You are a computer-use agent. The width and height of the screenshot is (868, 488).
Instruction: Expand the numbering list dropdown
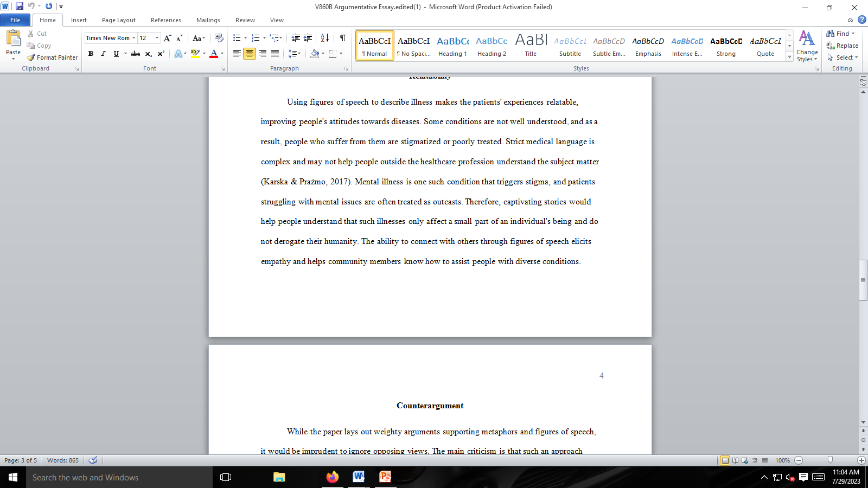(x=264, y=38)
